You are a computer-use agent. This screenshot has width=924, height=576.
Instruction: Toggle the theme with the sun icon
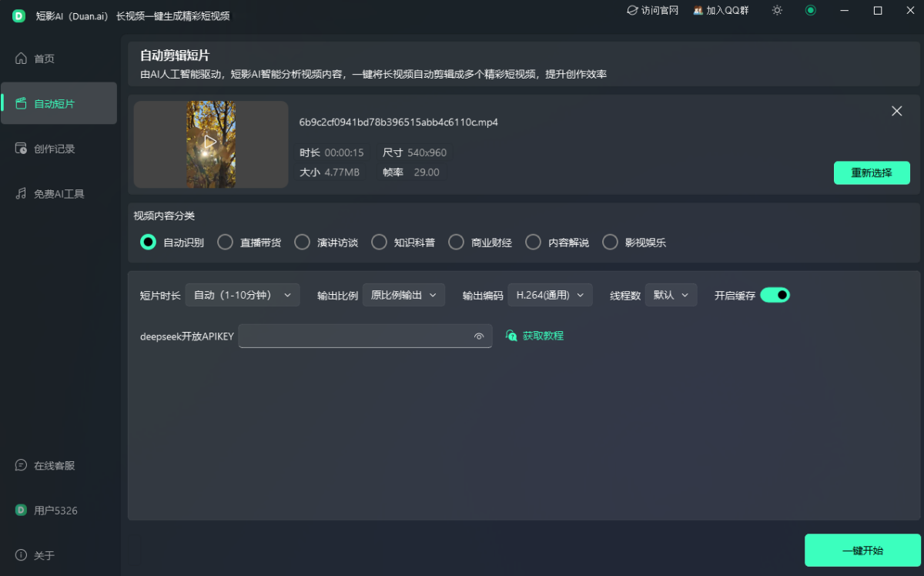[x=776, y=11]
